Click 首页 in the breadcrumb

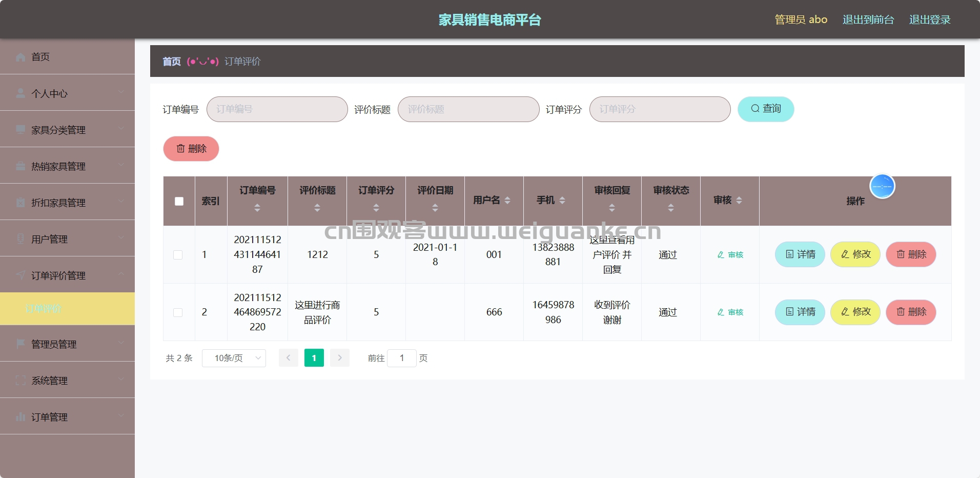coord(172,62)
